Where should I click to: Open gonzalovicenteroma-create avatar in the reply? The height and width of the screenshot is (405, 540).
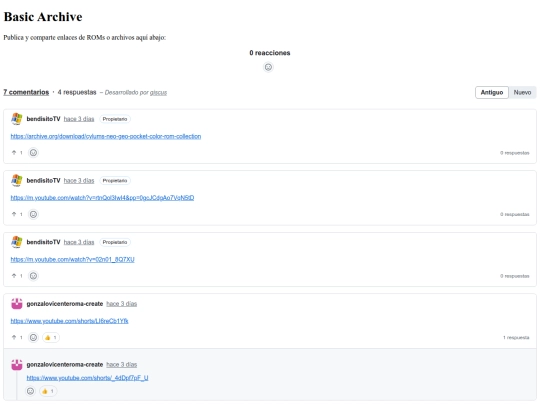point(17,364)
